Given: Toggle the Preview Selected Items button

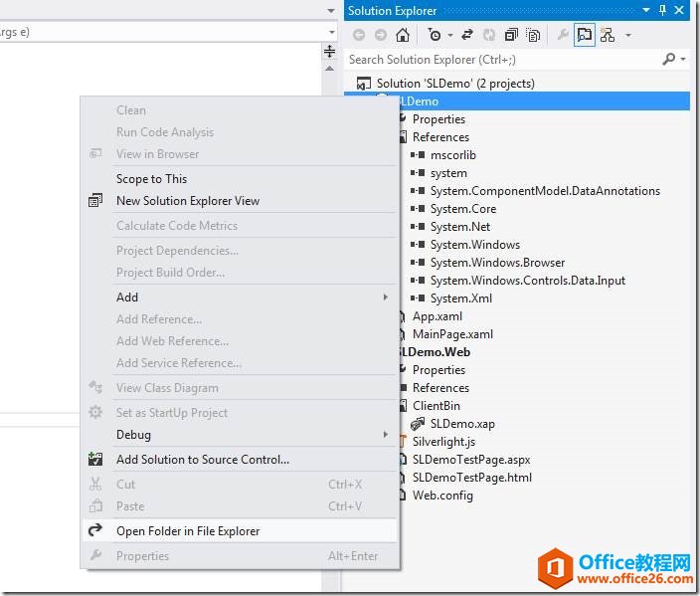Looking at the screenshot, I should 585,35.
